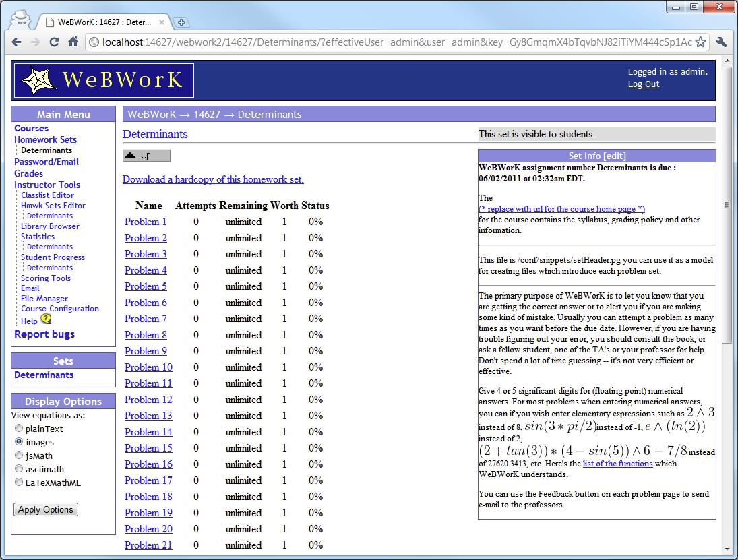
Task: Select the plainText equation display option
Action: [x=19, y=428]
